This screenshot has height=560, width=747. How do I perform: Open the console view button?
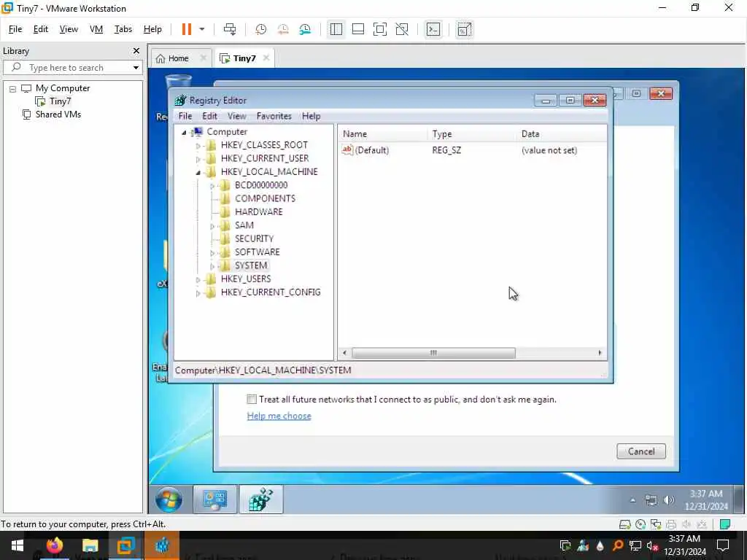coord(433,29)
